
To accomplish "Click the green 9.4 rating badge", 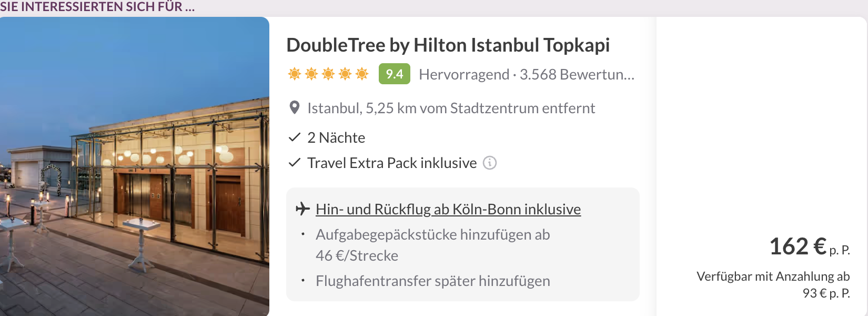I will click(394, 74).
